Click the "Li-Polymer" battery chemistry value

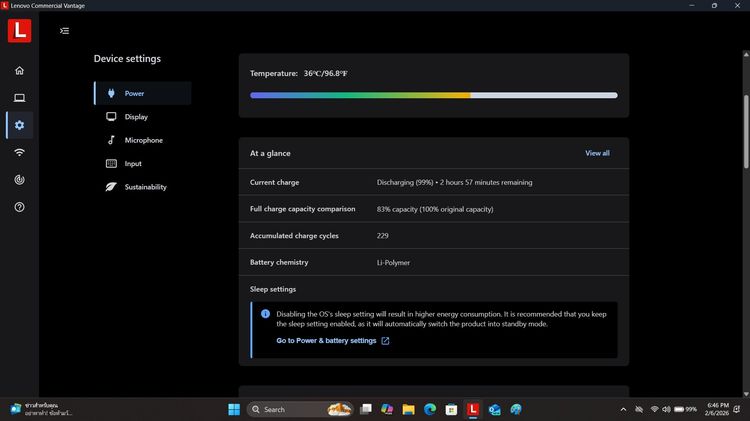click(393, 263)
